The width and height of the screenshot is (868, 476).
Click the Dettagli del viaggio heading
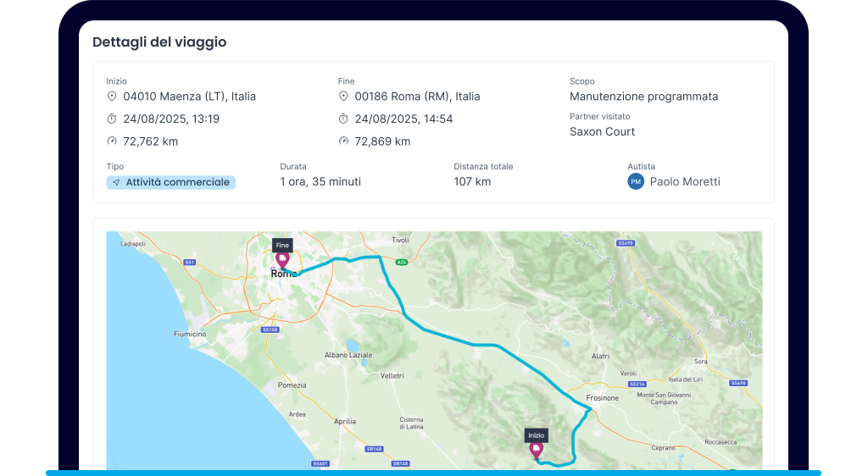click(x=159, y=42)
